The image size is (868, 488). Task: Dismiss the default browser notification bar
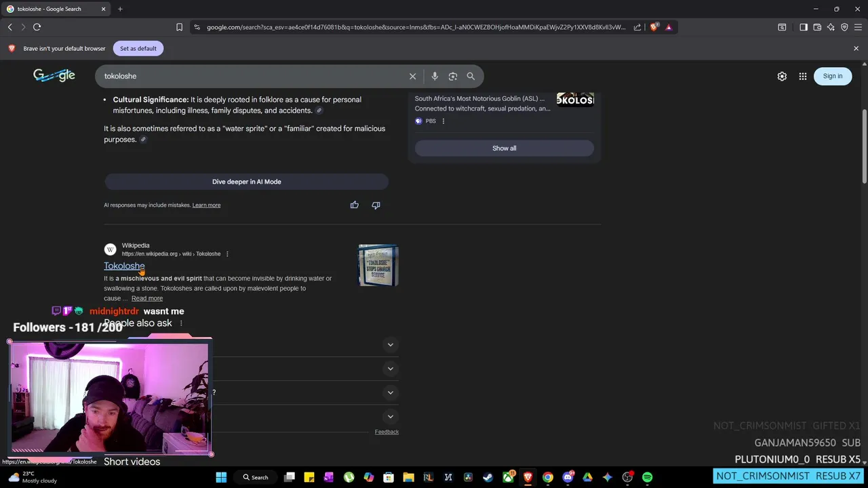pyautogui.click(x=856, y=49)
